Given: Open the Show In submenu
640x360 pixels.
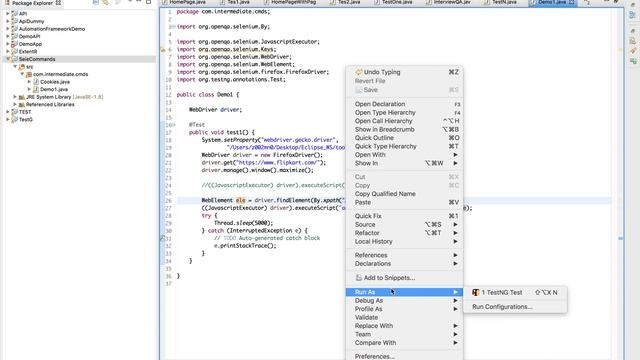Looking at the screenshot, I should click(x=404, y=163).
